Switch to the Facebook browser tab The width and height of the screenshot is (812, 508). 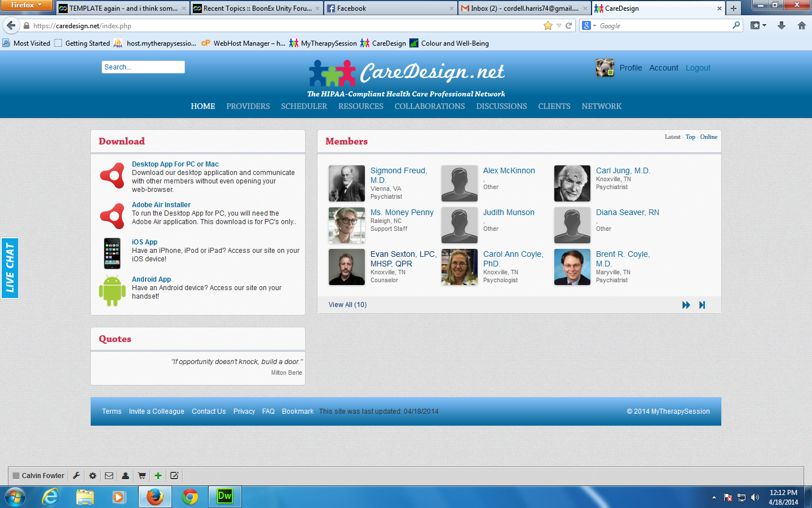tap(391, 8)
